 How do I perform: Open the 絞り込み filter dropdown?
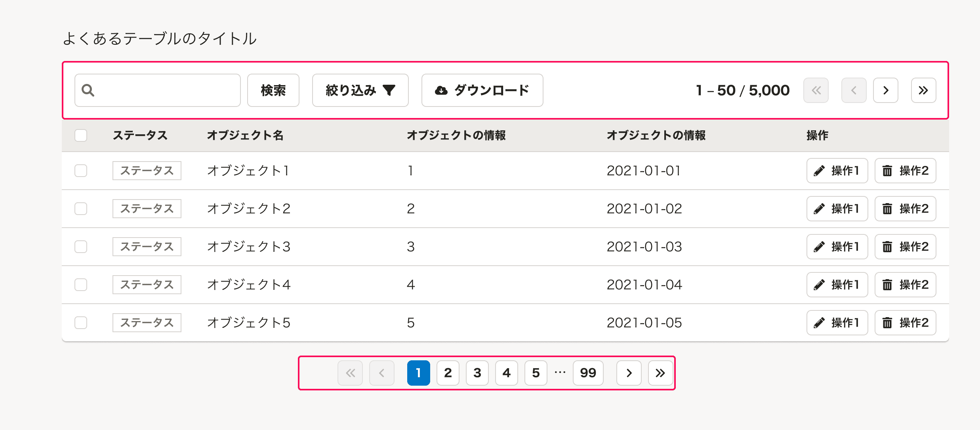tap(360, 90)
